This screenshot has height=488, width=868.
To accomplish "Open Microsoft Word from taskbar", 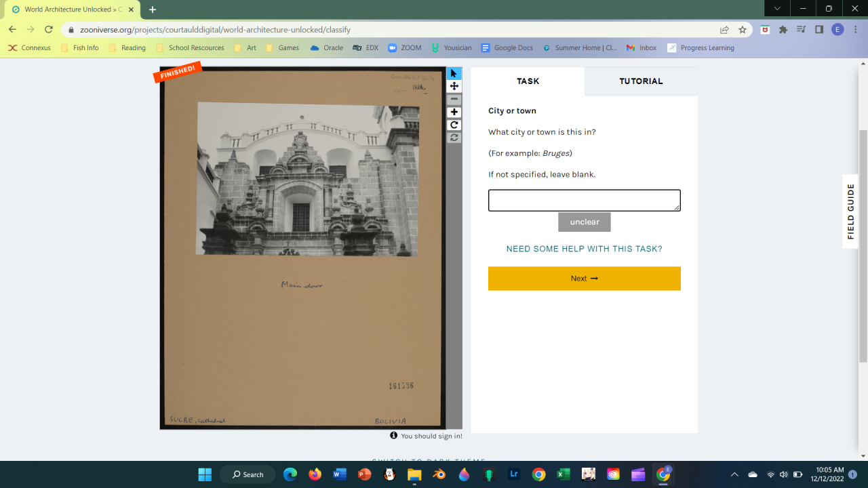I will pos(340,474).
